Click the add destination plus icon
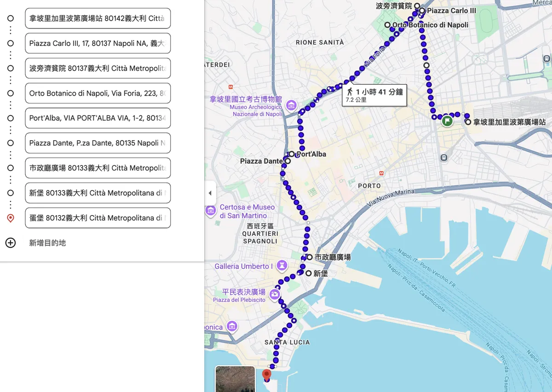Screen dimensions: 552x392 (10, 243)
